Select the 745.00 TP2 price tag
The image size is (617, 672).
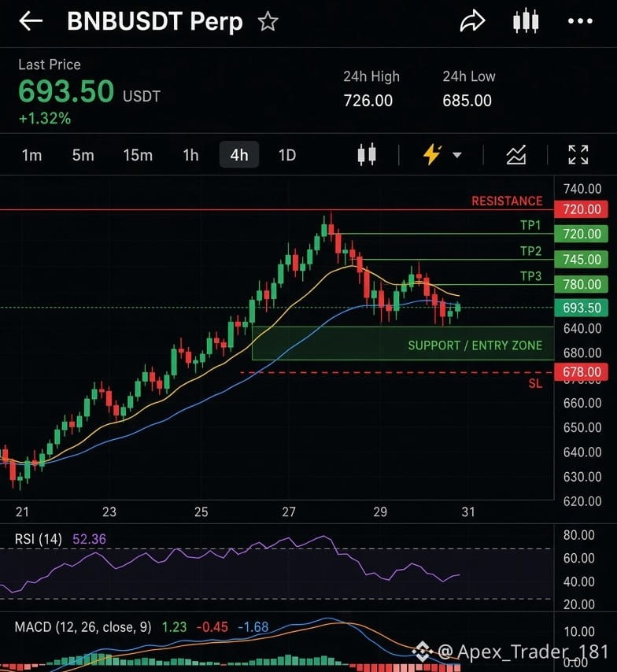(x=581, y=260)
